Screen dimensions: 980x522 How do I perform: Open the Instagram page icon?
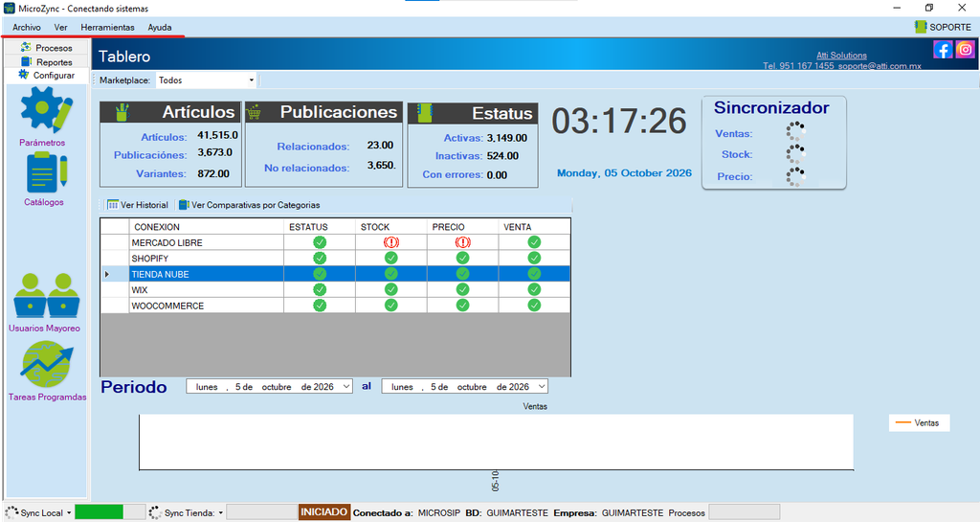965,50
